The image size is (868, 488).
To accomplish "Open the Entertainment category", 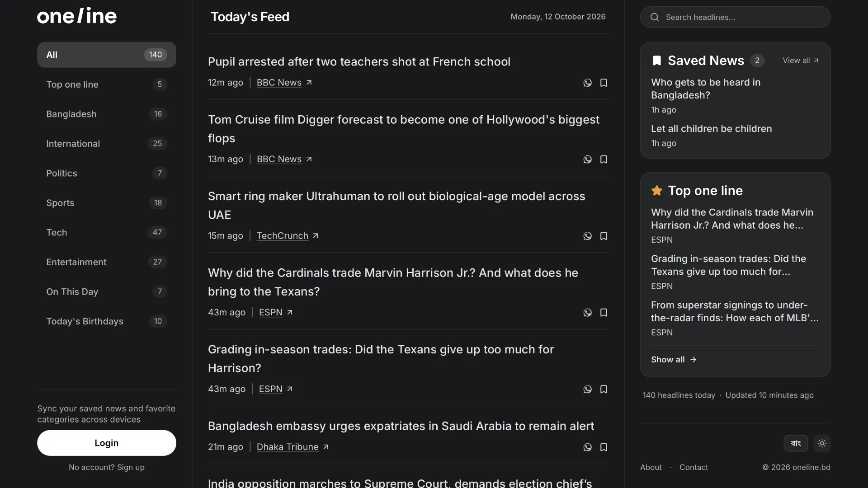I will [107, 262].
